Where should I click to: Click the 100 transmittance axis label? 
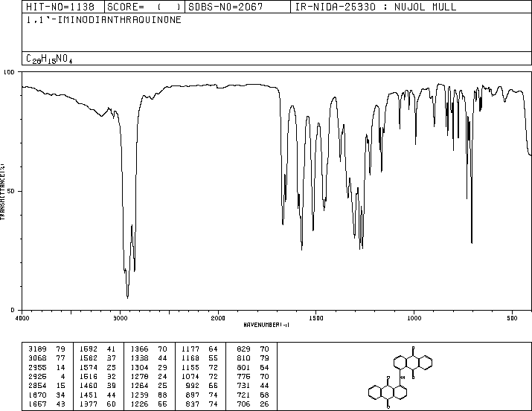9,72
